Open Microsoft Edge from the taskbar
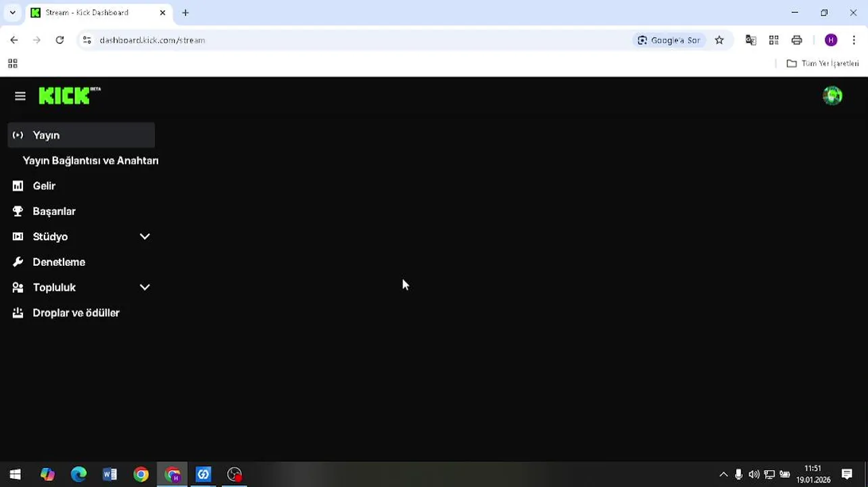Image resolution: width=868 pixels, height=487 pixels. (x=78, y=474)
